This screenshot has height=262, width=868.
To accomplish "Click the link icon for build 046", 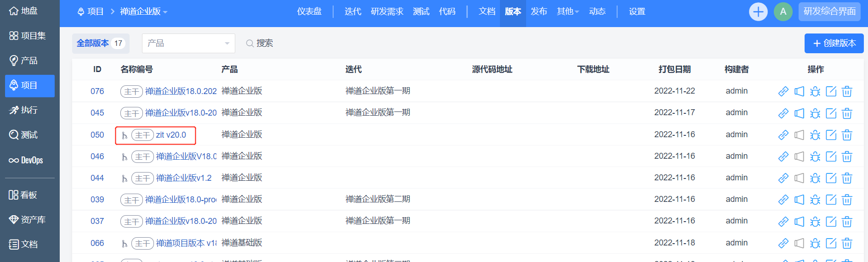I will click(783, 156).
